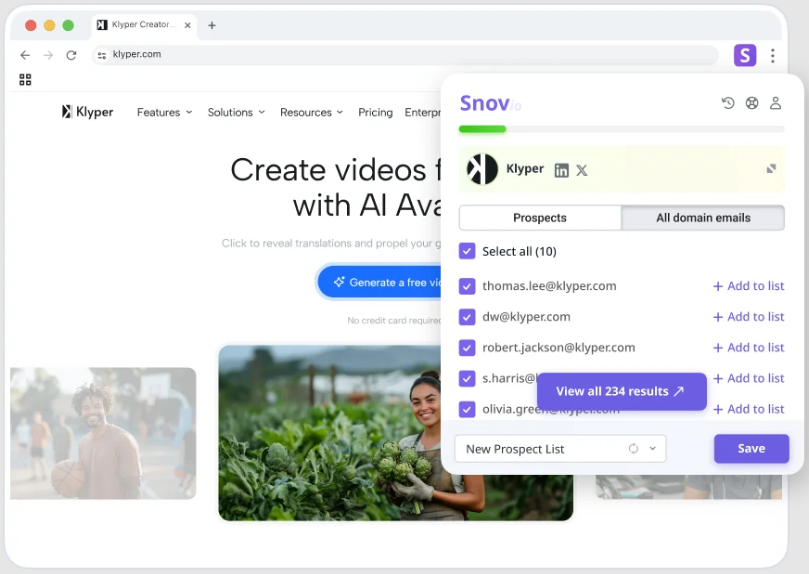Expand the Features menu on Klyper site
This screenshot has height=574, width=809.
click(164, 112)
